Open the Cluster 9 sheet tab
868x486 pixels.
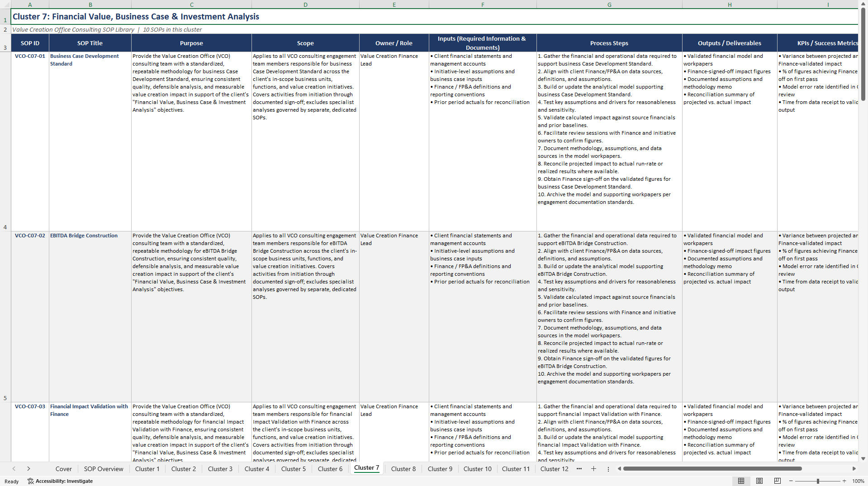pos(440,469)
